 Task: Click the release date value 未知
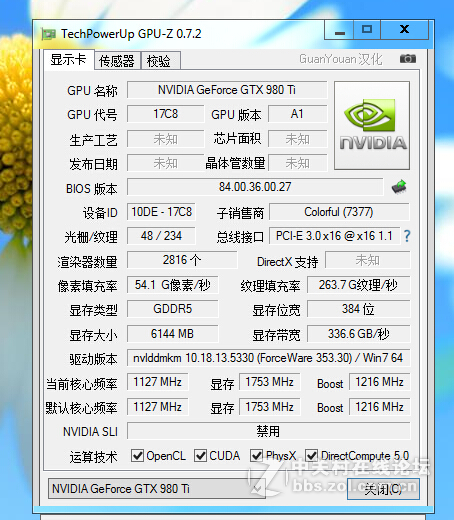click(x=166, y=163)
